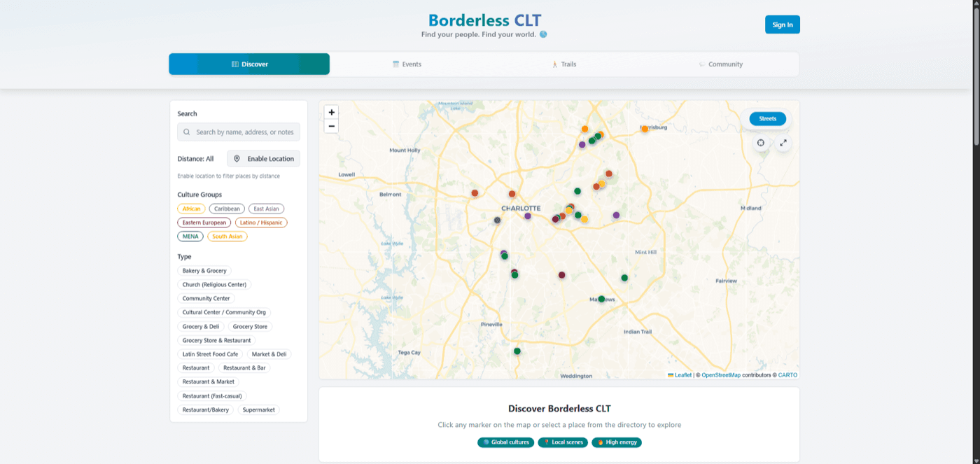Focus the search by name or address field

(239, 132)
